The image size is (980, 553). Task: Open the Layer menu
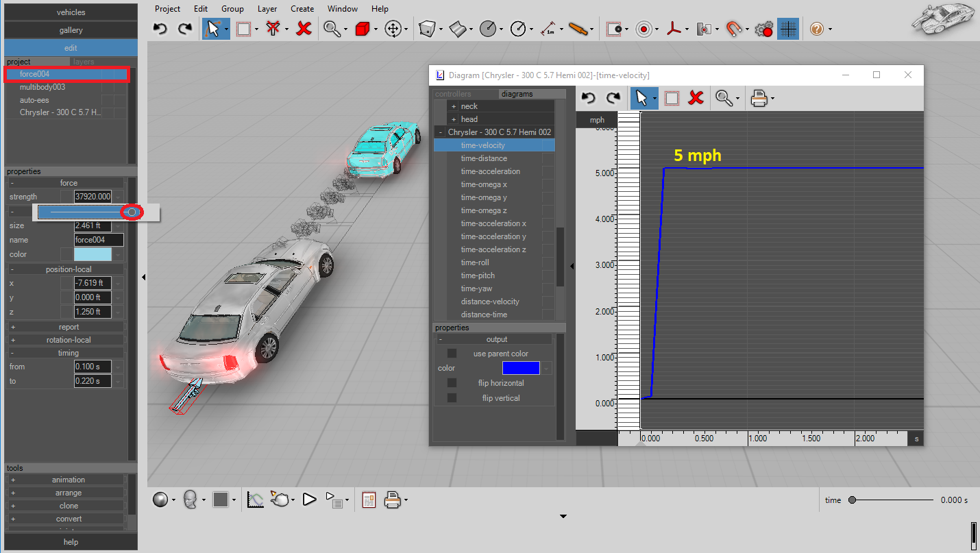(267, 9)
